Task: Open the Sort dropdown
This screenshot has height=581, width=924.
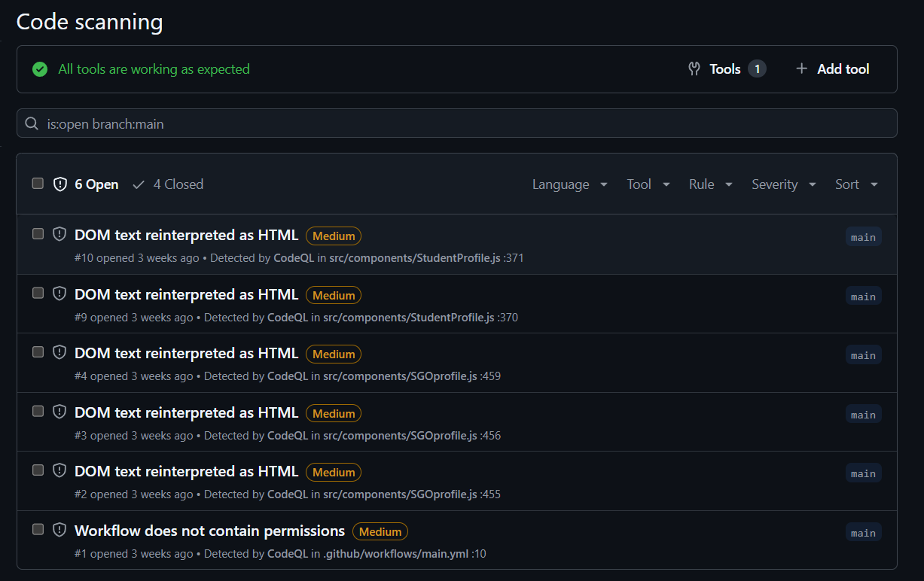Action: [x=856, y=184]
